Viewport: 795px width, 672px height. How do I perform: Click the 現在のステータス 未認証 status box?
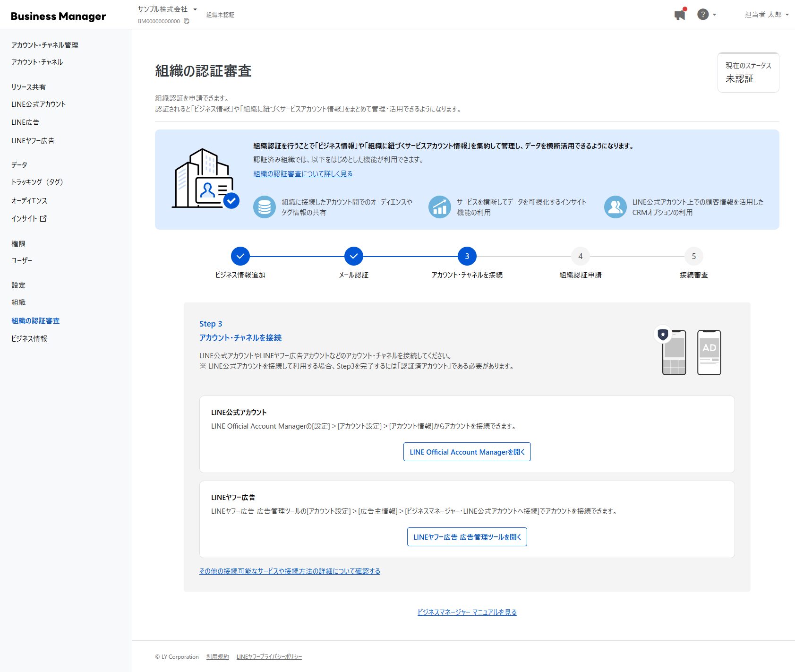click(x=748, y=72)
